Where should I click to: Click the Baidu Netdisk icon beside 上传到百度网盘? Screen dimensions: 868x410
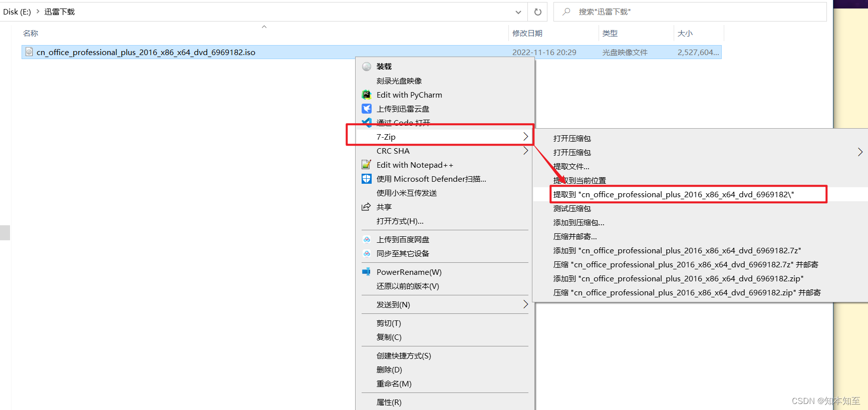pyautogui.click(x=367, y=239)
